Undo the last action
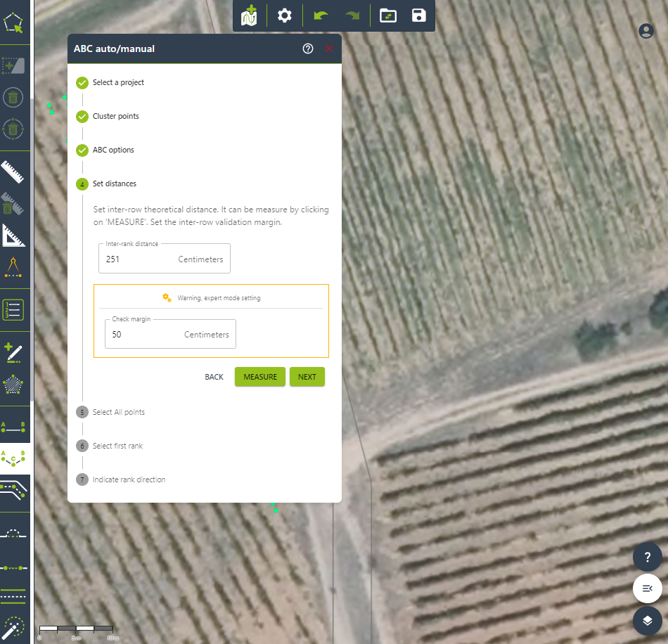 tap(321, 15)
